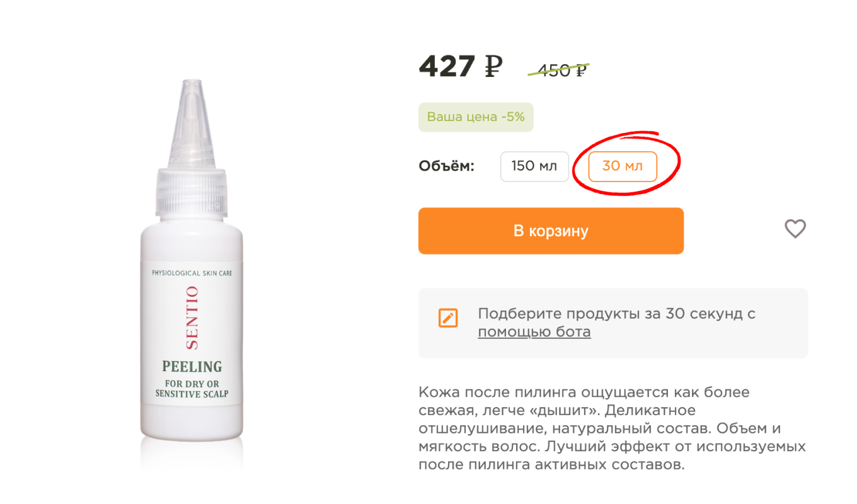
Task: Click the Объём label
Action: [446, 166]
